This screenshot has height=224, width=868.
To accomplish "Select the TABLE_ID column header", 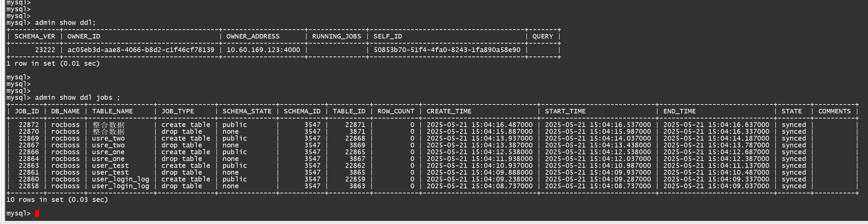I will (349, 111).
